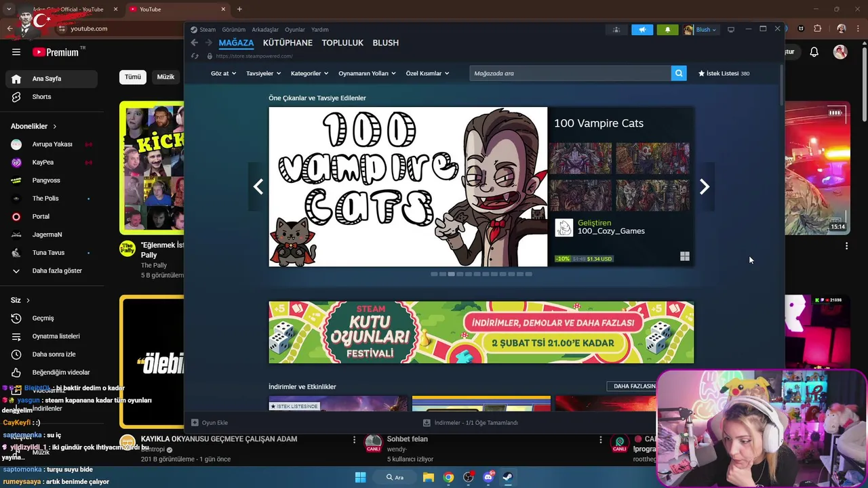Open the Arkadaşlar menu
Screen dimensions: 868x488
[265, 30]
